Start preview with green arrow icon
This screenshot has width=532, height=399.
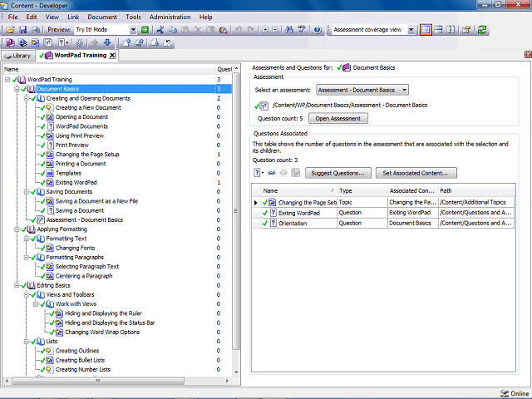point(145,30)
